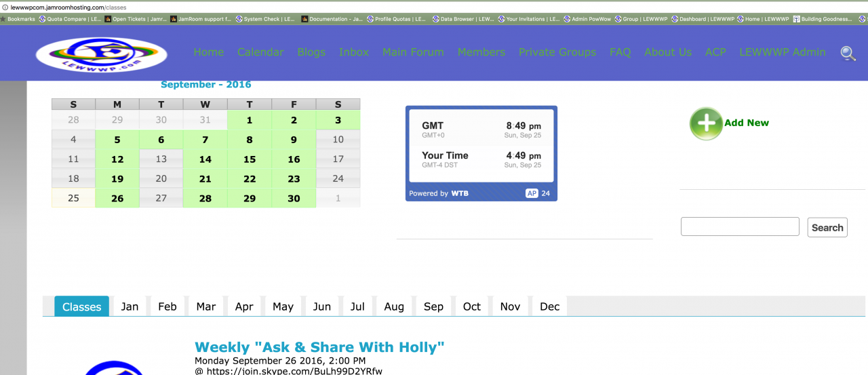
Task: Select September 21 on the calendar
Action: [x=205, y=179]
